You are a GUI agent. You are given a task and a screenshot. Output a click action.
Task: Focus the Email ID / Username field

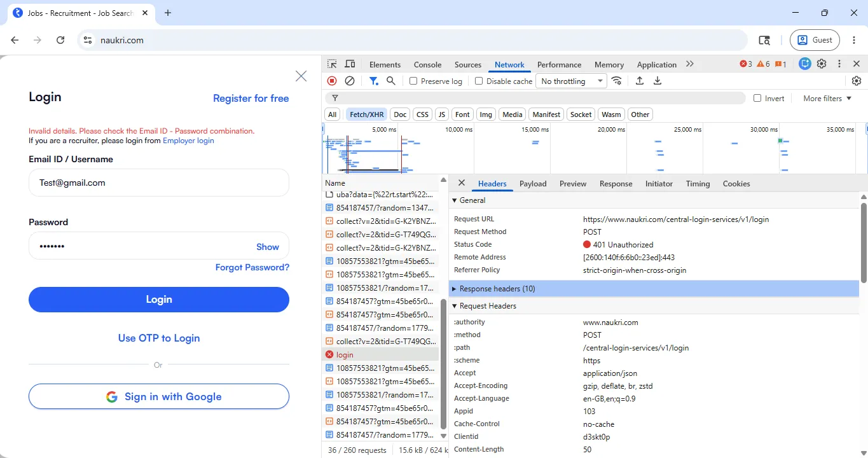(159, 183)
